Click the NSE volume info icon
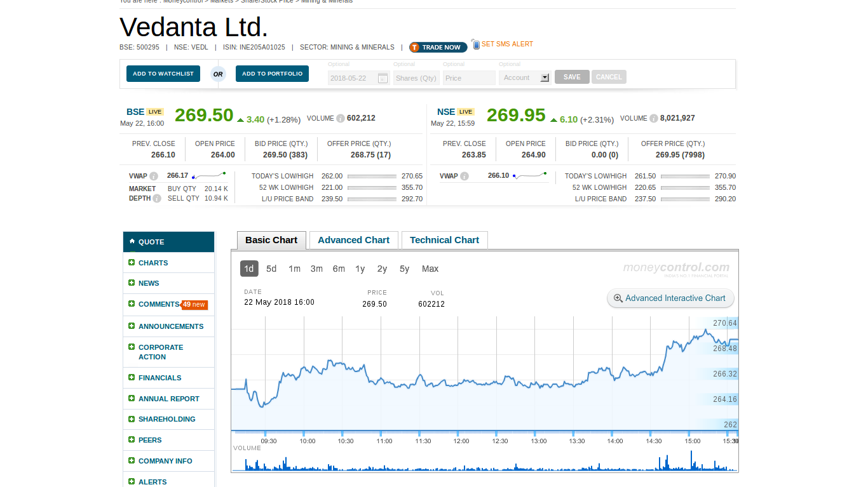Image resolution: width=868 pixels, height=487 pixels. point(654,118)
